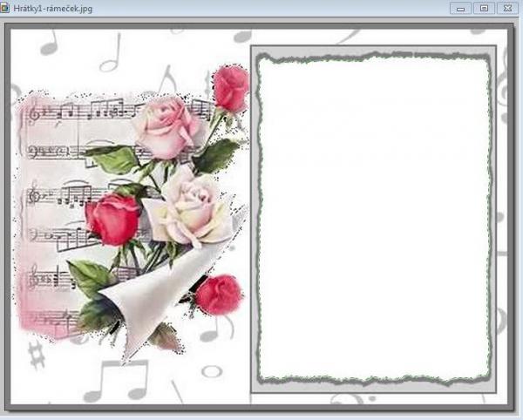Maximize the Hrátky1-rámeček.jpg image window
Viewport: 523px width, 420px height.
[x=484, y=9]
